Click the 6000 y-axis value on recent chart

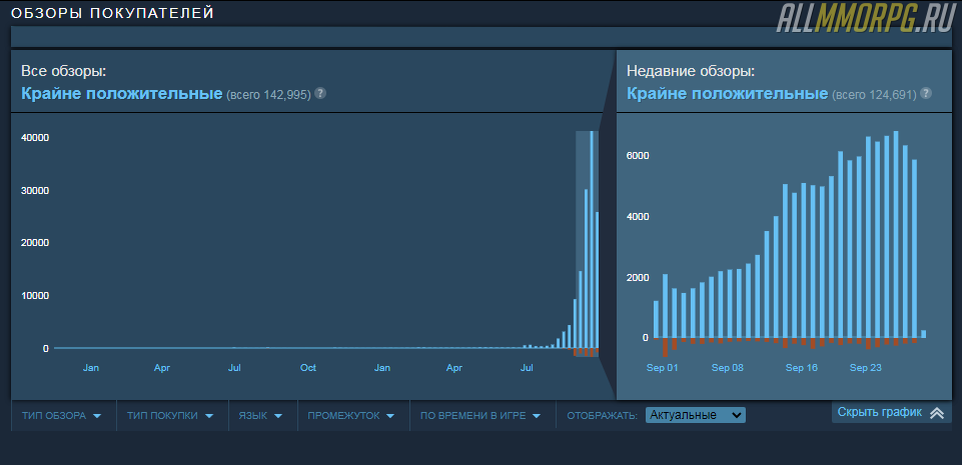coord(637,156)
